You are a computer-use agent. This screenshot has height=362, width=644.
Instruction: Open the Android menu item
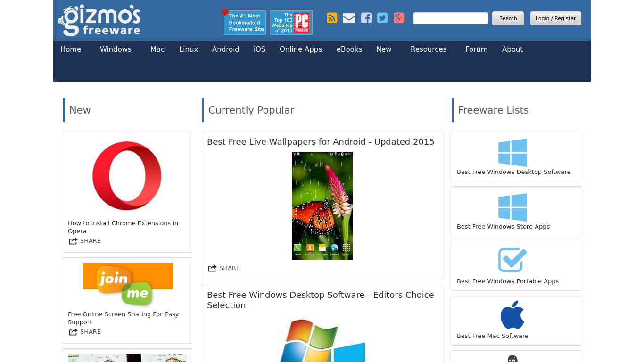pos(226,49)
